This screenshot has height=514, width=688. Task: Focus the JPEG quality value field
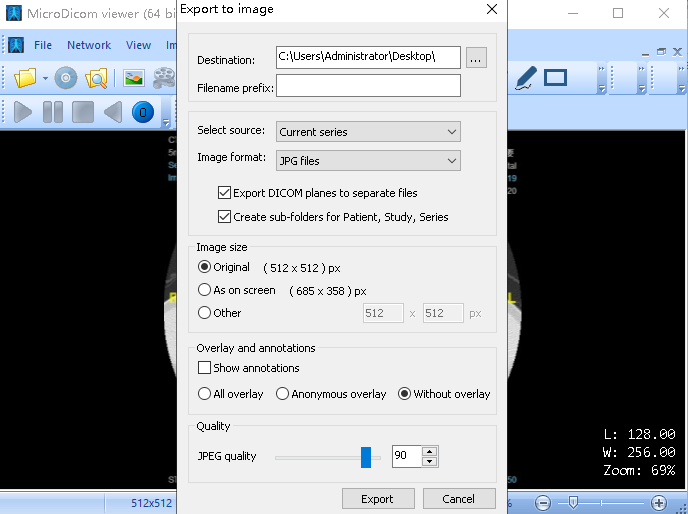(407, 456)
